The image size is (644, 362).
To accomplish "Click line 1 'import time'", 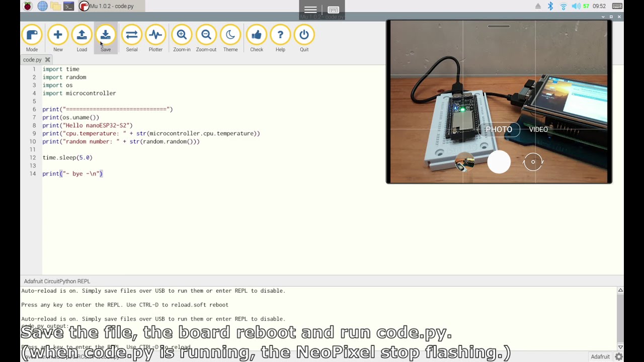I will [61, 69].
